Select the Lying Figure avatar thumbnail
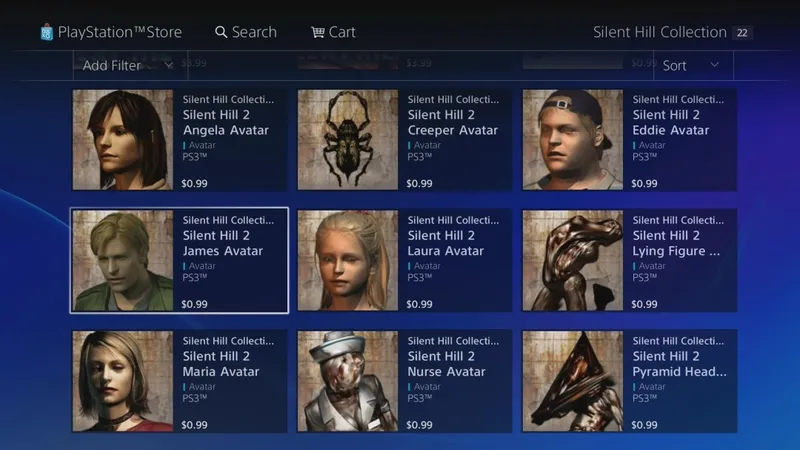This screenshot has width=800, height=450. coord(572,260)
